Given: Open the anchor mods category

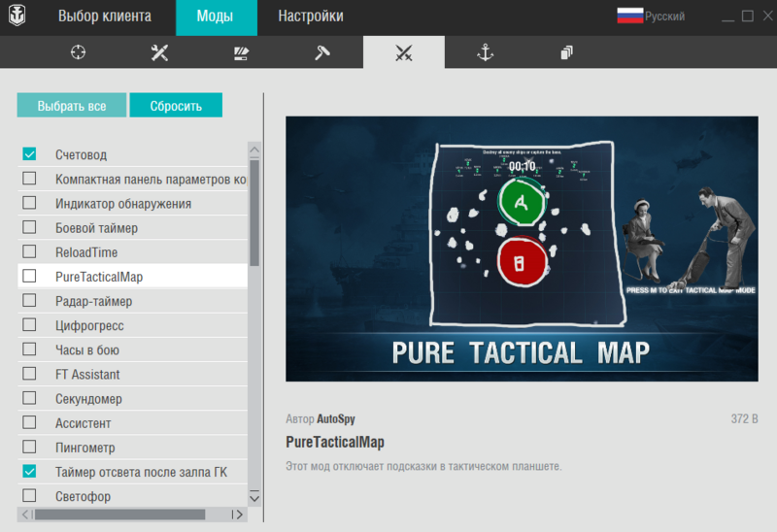Looking at the screenshot, I should (485, 52).
